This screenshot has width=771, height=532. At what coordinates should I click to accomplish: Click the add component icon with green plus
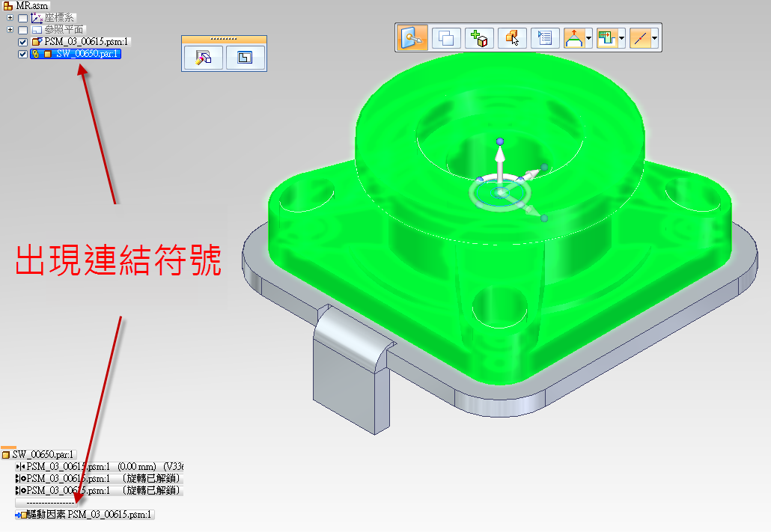point(480,38)
